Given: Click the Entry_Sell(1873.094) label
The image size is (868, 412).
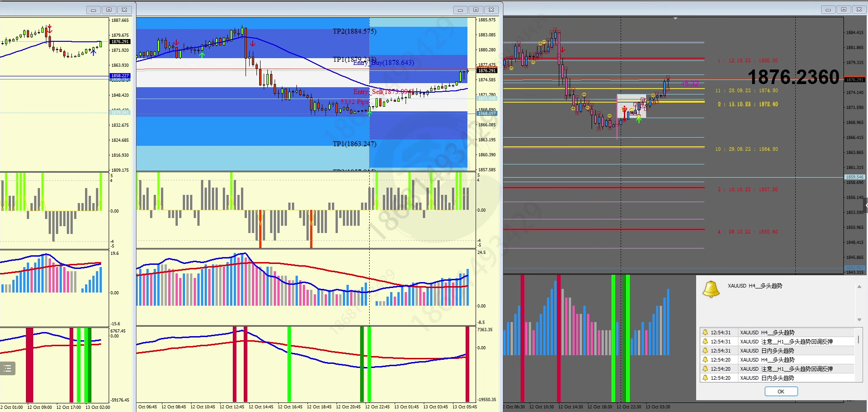Looking at the screenshot, I should [x=384, y=92].
